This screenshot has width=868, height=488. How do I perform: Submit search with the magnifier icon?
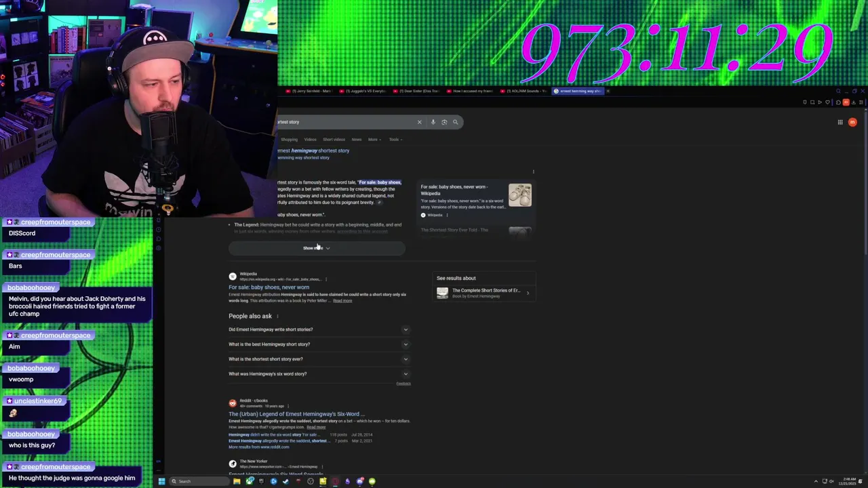[456, 122]
